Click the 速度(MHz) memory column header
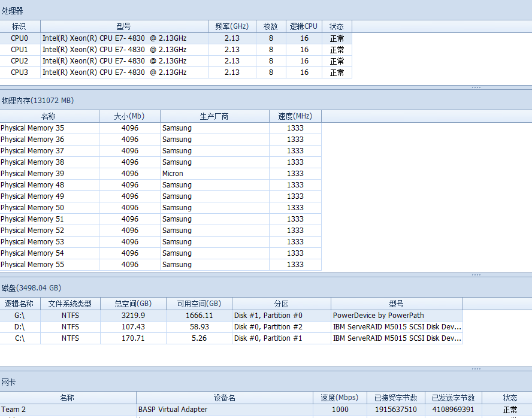The image size is (532, 418). click(295, 116)
